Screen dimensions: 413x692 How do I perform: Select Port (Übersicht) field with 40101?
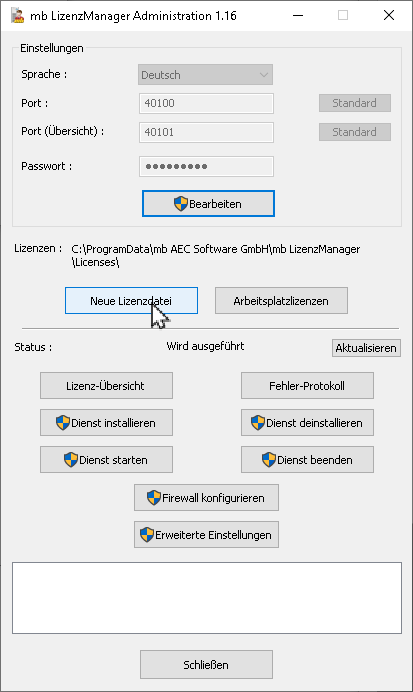206,132
